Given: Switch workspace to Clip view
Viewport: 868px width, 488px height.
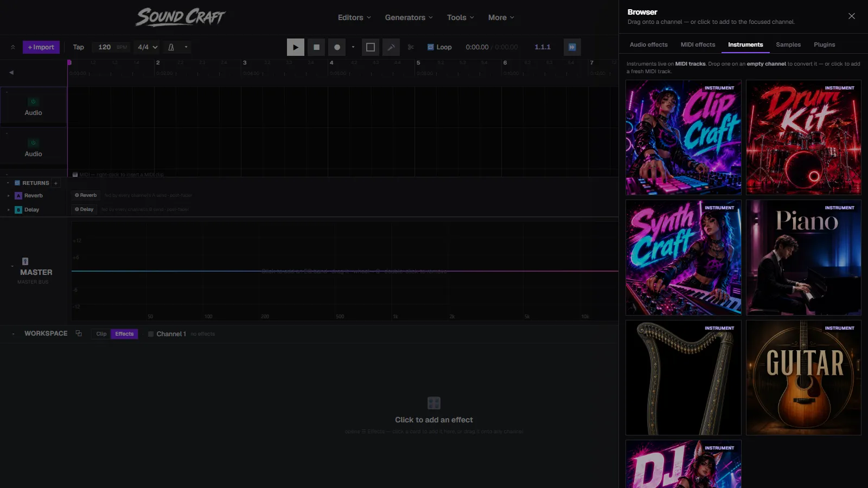Looking at the screenshot, I should click(x=101, y=334).
